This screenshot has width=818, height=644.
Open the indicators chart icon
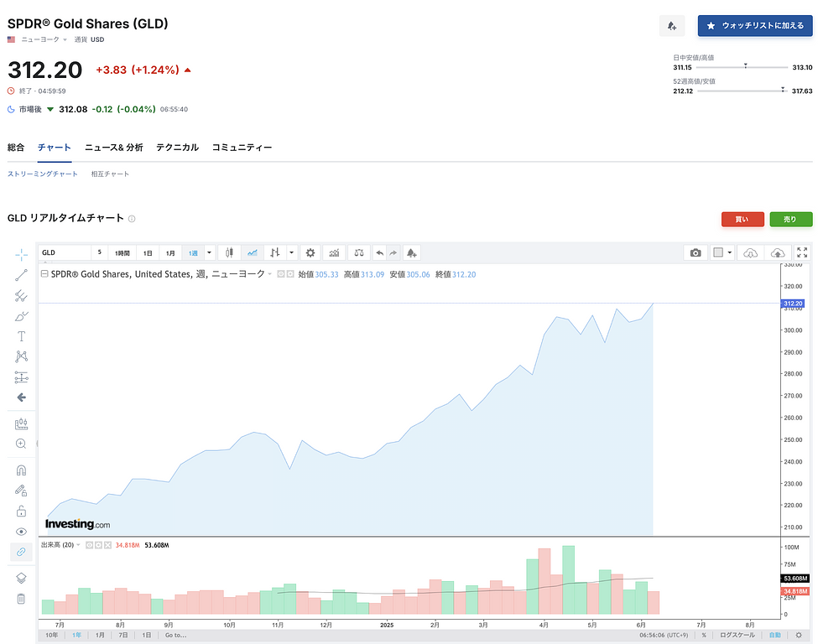point(334,252)
